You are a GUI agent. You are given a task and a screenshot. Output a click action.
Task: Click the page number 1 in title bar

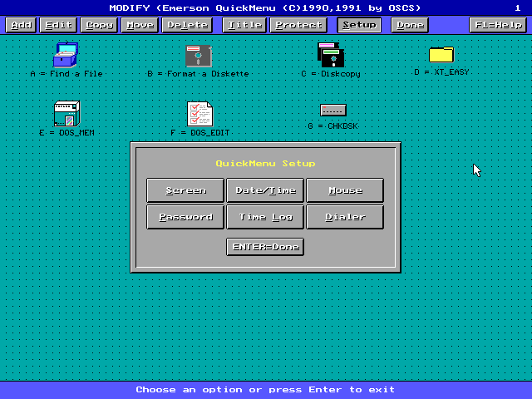pos(517,7)
